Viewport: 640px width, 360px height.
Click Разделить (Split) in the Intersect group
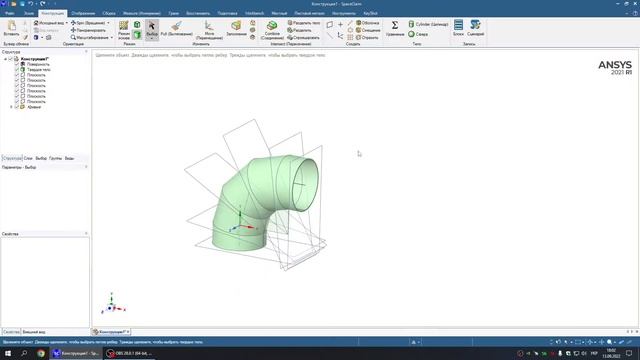click(299, 30)
